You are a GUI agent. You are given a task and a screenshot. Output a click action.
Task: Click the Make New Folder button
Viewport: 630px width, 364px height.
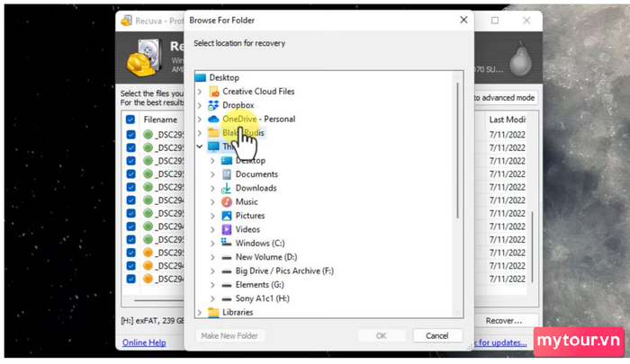(x=229, y=336)
